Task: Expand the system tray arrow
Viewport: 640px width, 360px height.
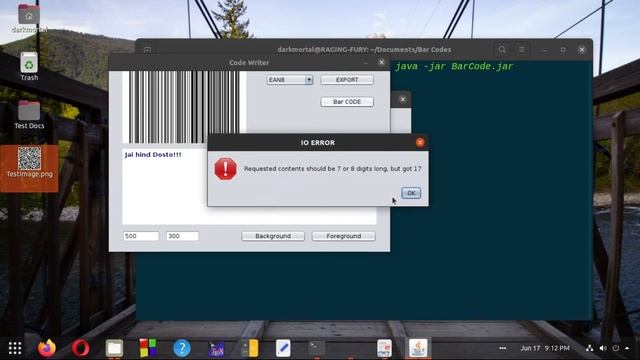Action: click(627, 348)
